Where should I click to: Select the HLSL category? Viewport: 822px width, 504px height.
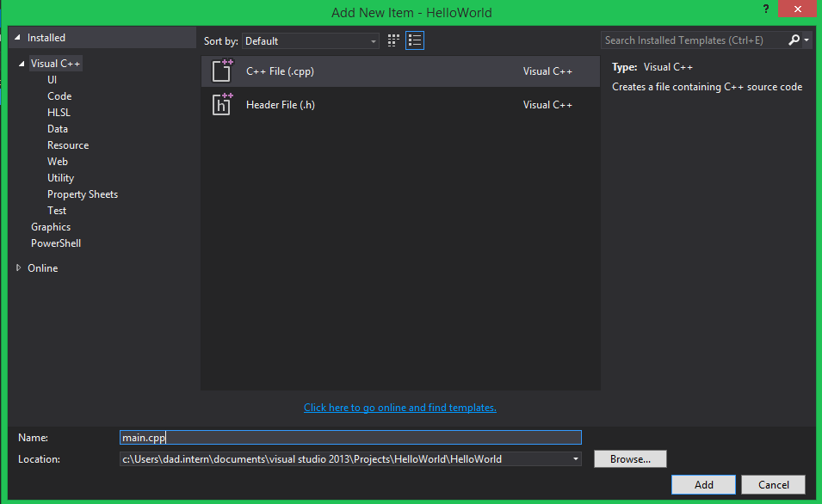pos(59,112)
